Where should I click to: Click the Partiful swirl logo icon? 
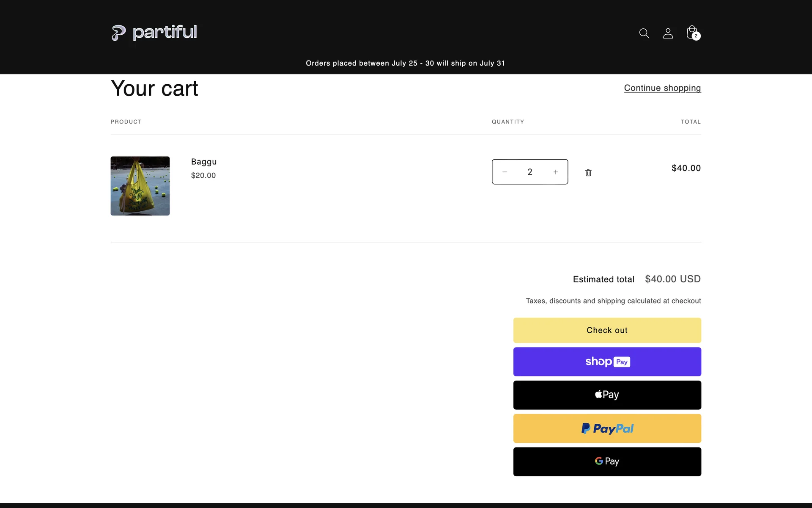click(118, 33)
